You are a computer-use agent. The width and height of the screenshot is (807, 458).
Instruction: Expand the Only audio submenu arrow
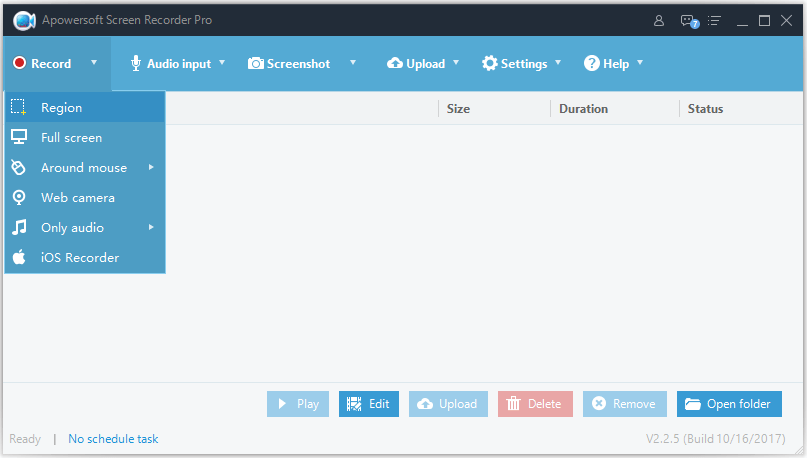pyautogui.click(x=151, y=227)
